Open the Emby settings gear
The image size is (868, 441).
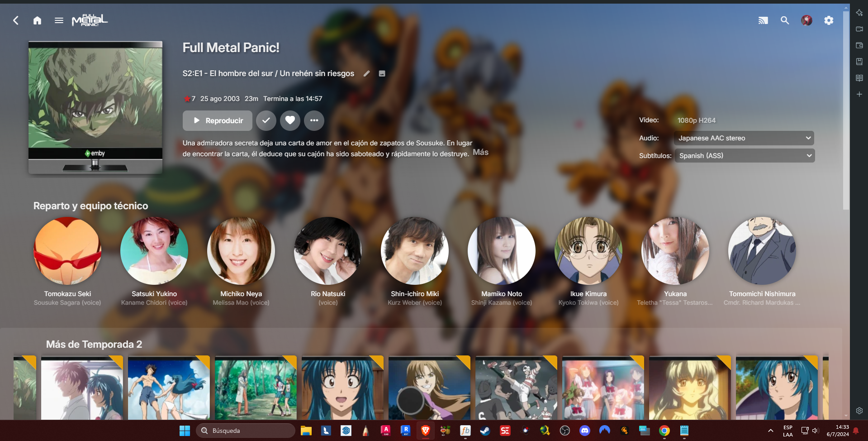[x=829, y=20]
